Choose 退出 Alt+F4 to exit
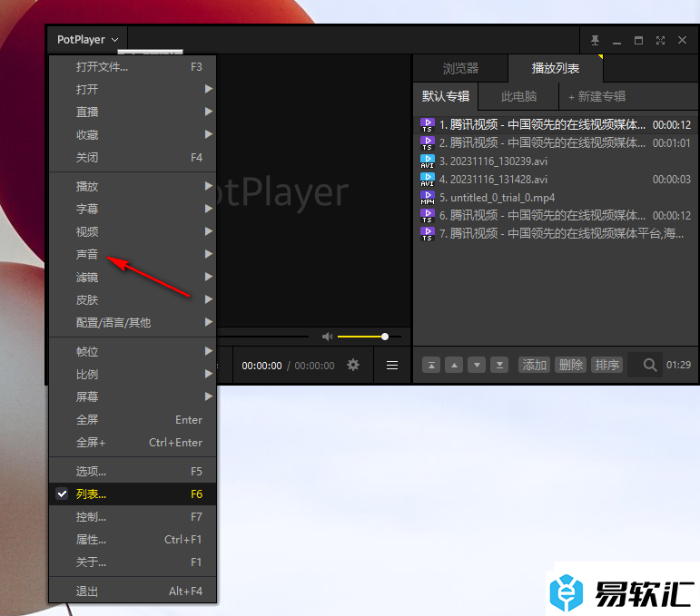This screenshot has height=616, width=700. click(x=133, y=592)
